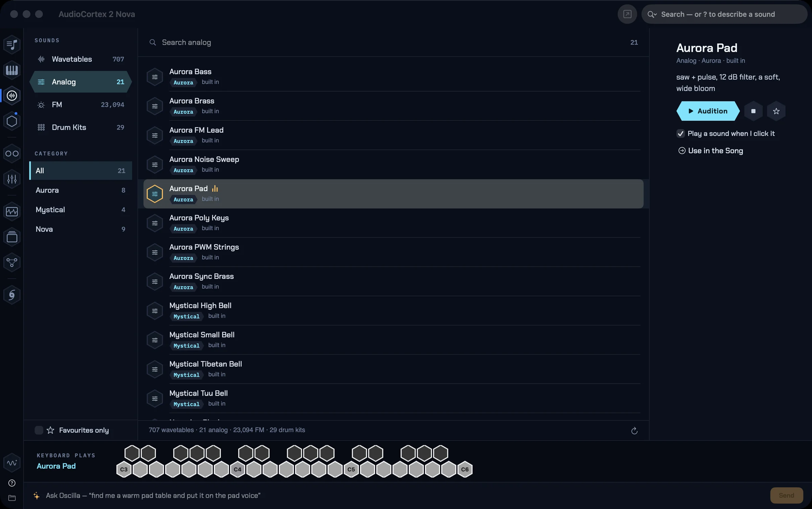
Task: Click the Aurora tag on Aurora Poly Keys
Action: [x=183, y=229]
